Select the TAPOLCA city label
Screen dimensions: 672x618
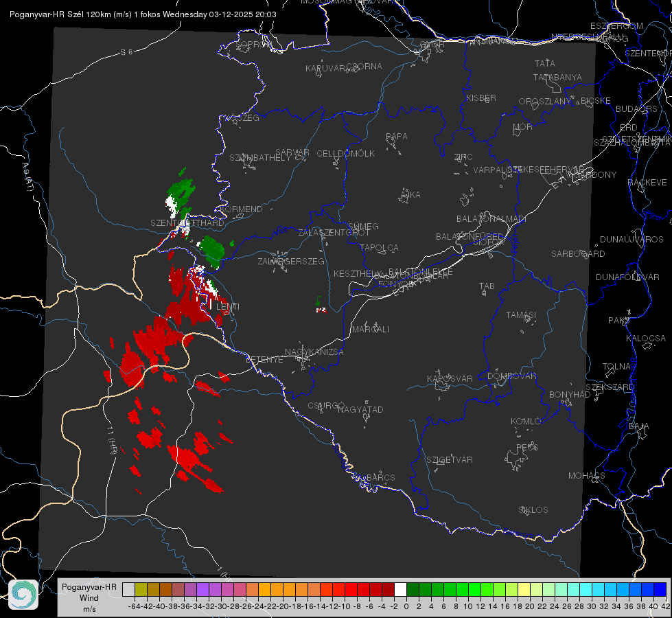(x=379, y=247)
